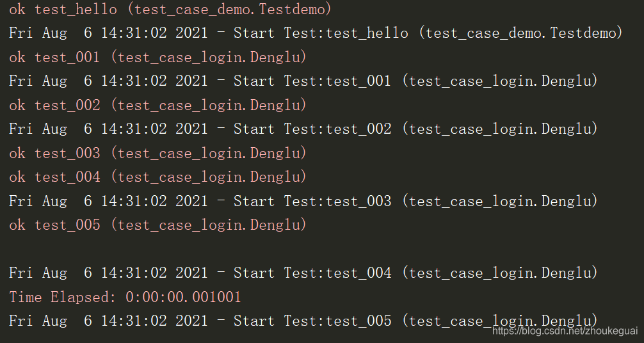
Task: Click the 'Start Test:test_001' log line
Action: 303,81
